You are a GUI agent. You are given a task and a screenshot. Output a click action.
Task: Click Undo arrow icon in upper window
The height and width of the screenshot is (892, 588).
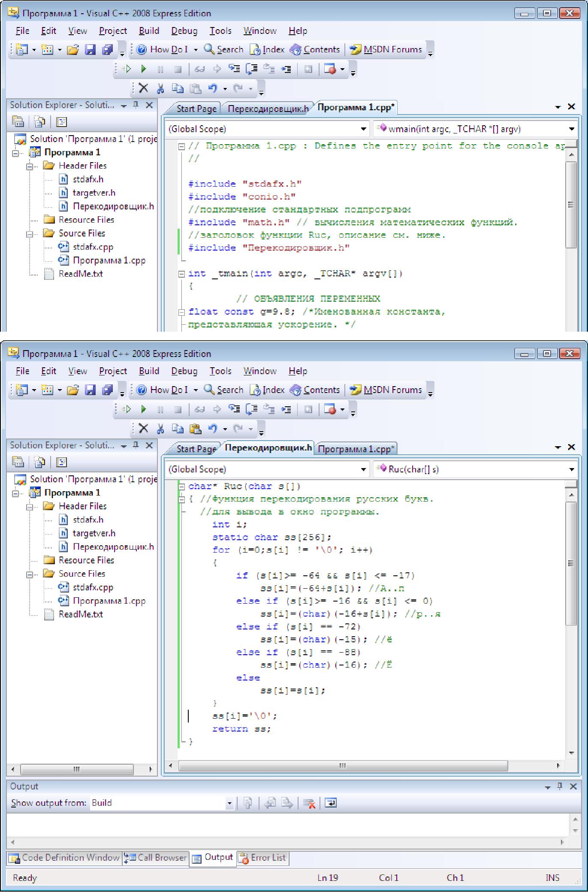pos(213,88)
